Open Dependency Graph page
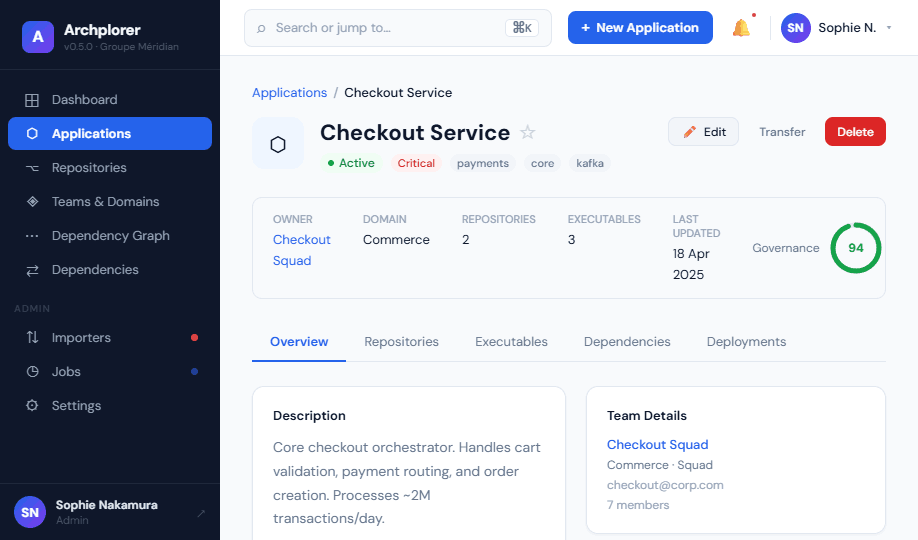The height and width of the screenshot is (540, 918). 110,236
